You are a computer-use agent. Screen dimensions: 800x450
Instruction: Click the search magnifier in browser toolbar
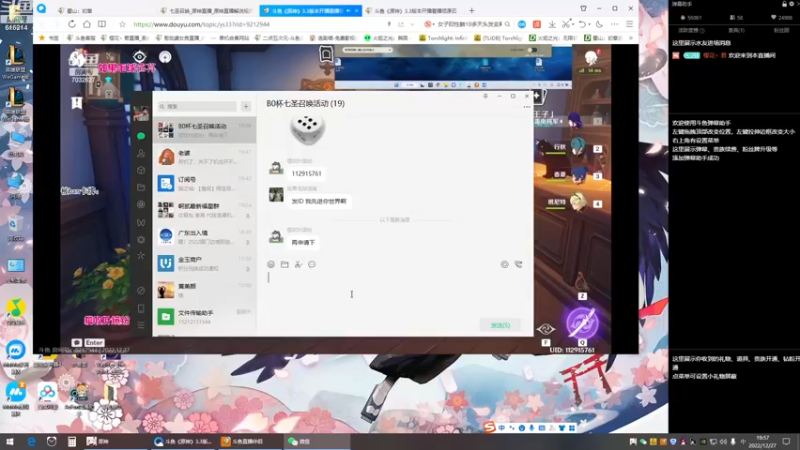click(507, 24)
